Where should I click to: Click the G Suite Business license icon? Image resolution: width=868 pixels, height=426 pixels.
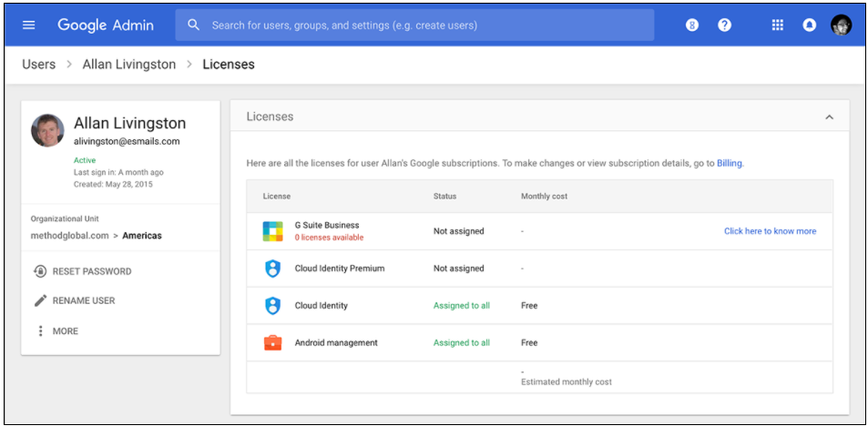[x=272, y=231]
